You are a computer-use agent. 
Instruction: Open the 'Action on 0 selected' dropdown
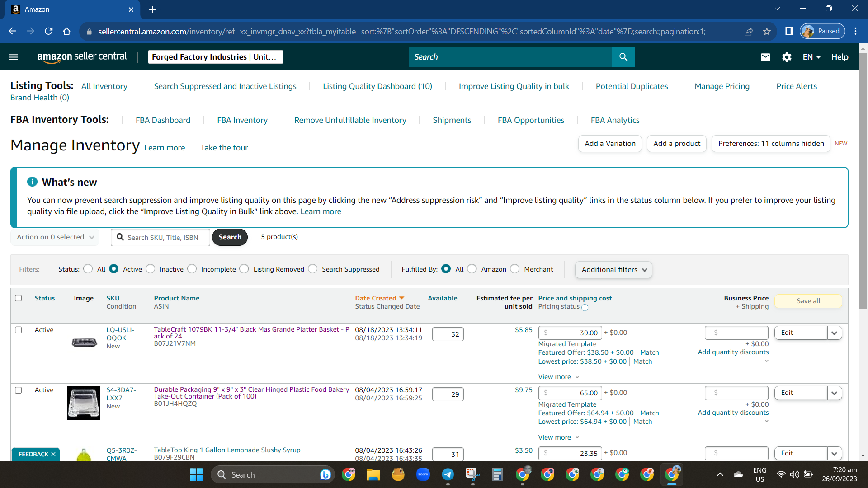tap(55, 237)
